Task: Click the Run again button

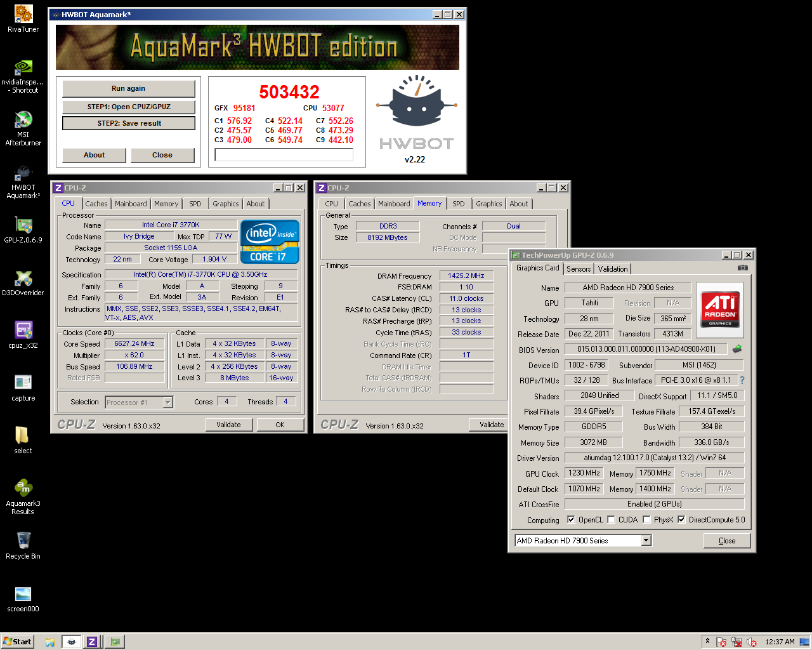Action: point(129,88)
